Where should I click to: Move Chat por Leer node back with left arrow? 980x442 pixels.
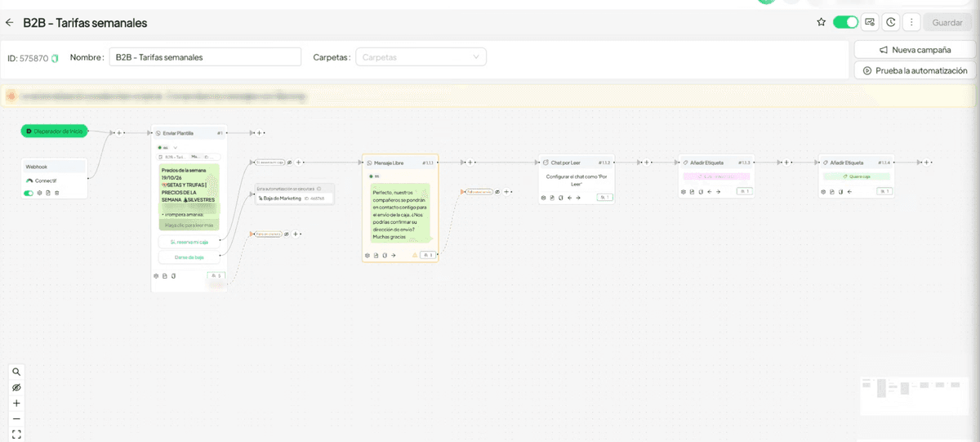coord(569,198)
